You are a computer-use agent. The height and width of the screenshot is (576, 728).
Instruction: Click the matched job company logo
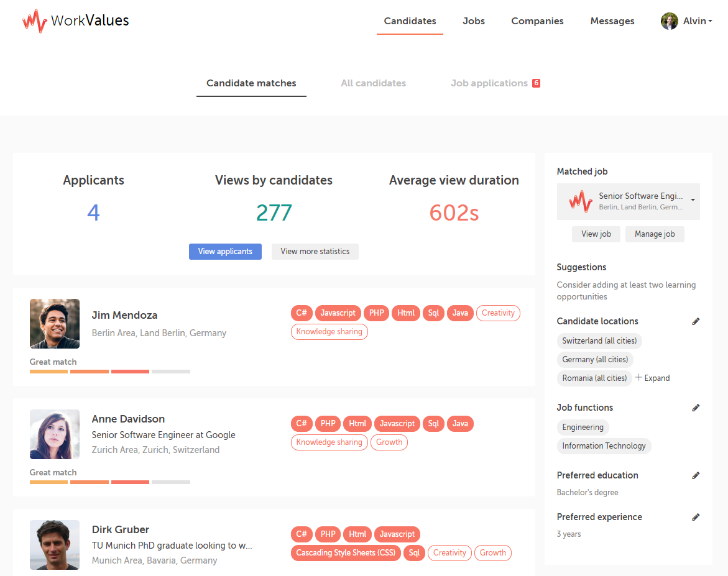click(581, 201)
